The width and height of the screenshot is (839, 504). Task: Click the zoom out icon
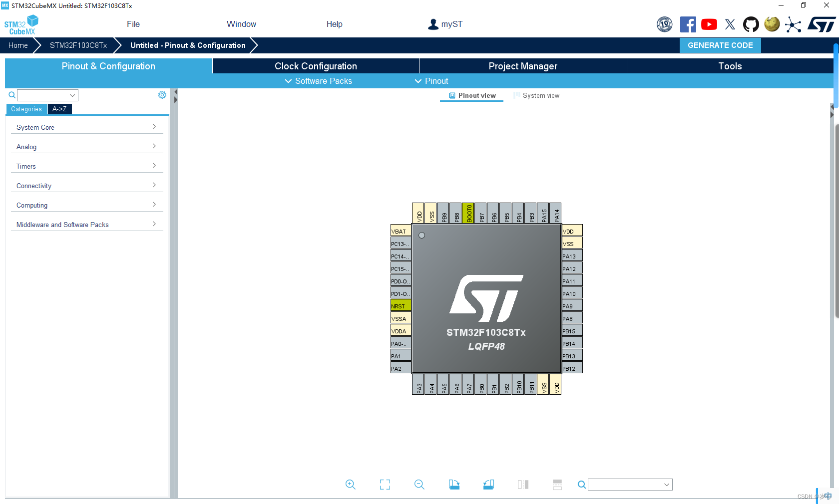(419, 484)
